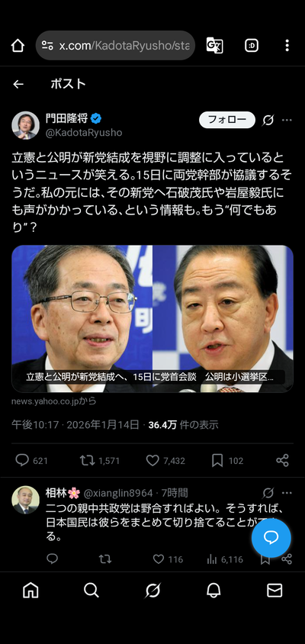Viewport: 305px width, 644px height.
Task: Tap the blue floating reply button
Action: [271, 538]
